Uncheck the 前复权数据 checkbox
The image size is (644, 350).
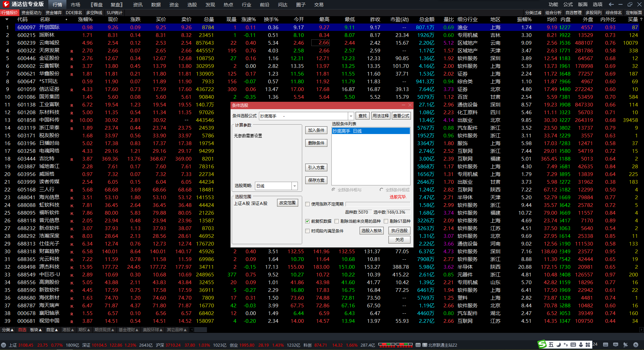[307, 221]
